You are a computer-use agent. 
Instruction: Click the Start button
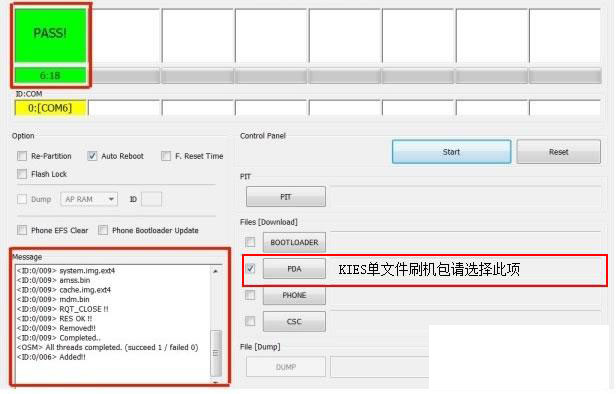(x=451, y=152)
